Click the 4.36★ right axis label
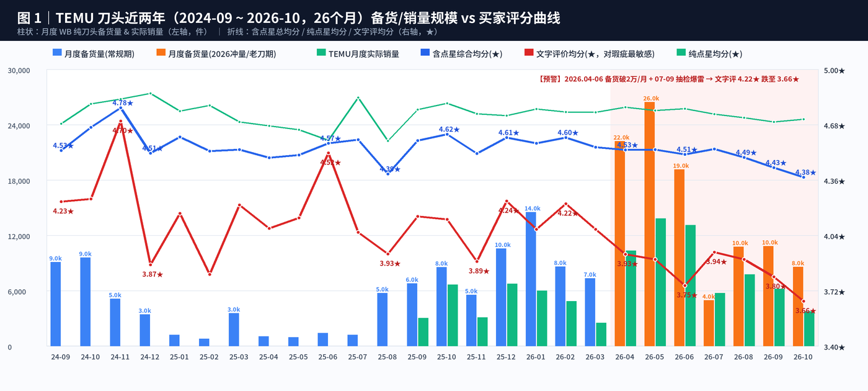 834,181
